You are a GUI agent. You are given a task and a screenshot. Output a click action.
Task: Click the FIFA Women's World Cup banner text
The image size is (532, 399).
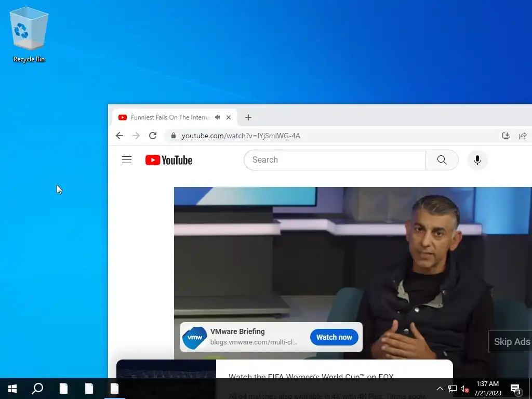click(x=311, y=377)
